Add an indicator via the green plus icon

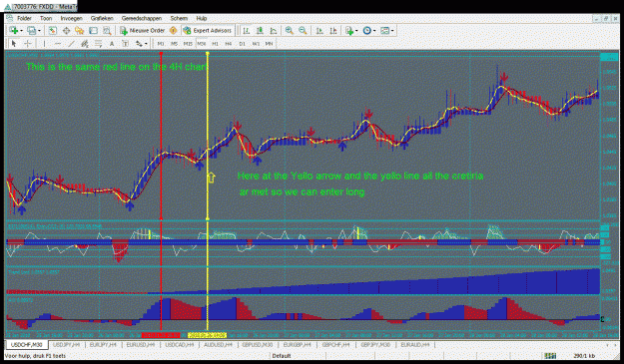tap(349, 31)
